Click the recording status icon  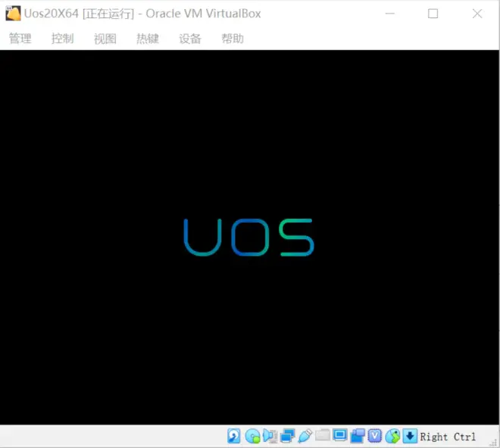[358, 436]
